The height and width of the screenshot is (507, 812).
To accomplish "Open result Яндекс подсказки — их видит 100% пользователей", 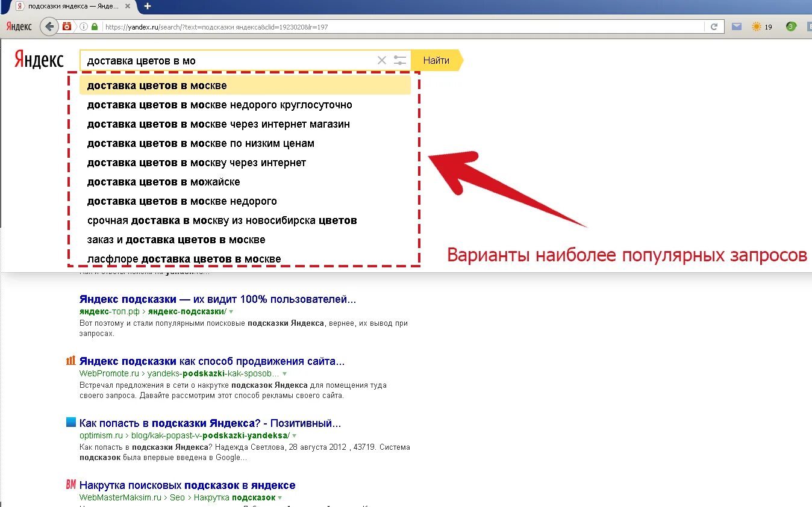I will pyautogui.click(x=217, y=299).
